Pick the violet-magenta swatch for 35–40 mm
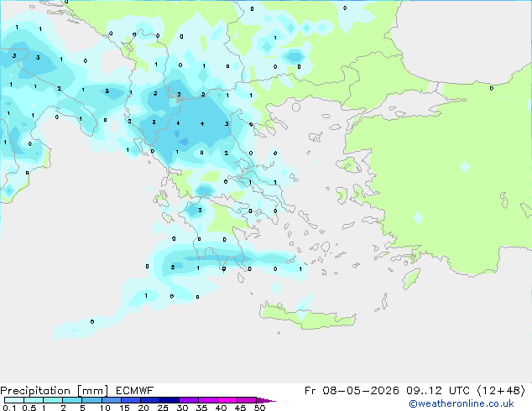532x411 pixels. point(207,400)
